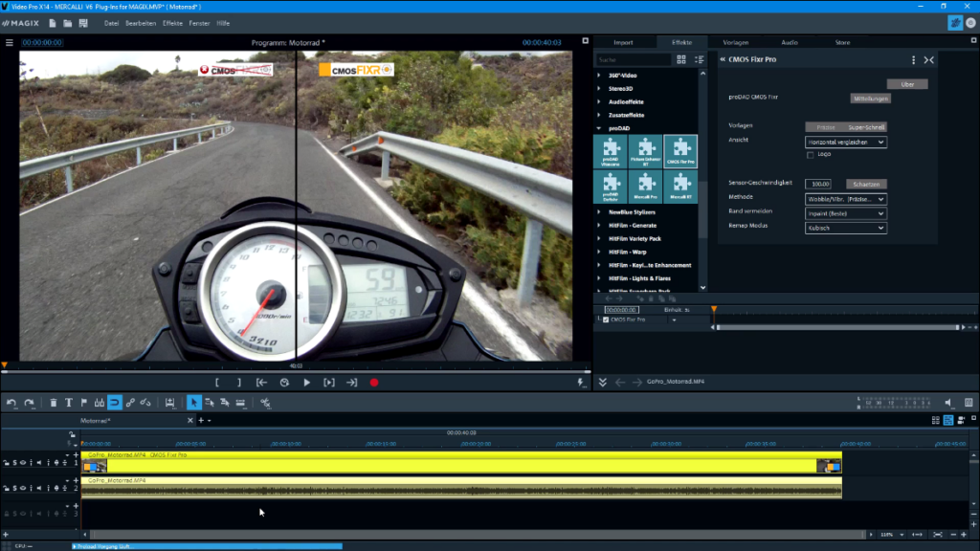Screen dimensions: 980x551
Task: Toggle visibility eye on track 2
Action: [23, 488]
